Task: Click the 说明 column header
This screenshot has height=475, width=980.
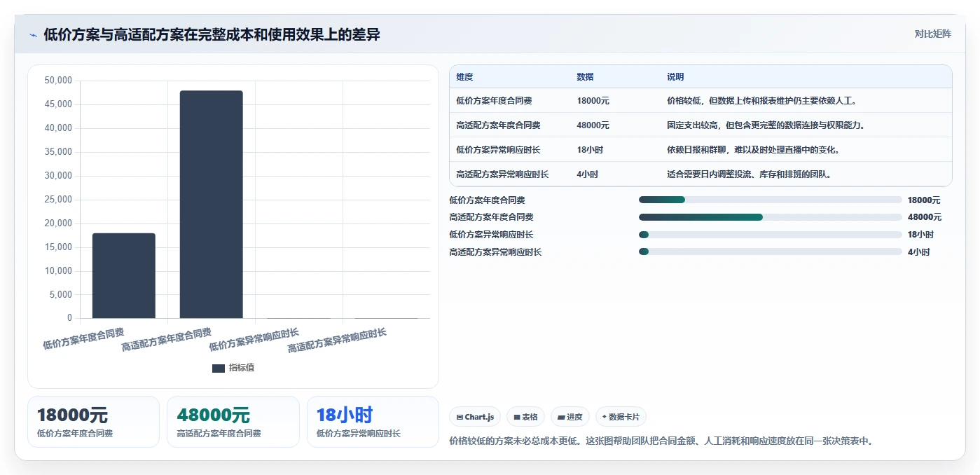Action: pyautogui.click(x=675, y=77)
